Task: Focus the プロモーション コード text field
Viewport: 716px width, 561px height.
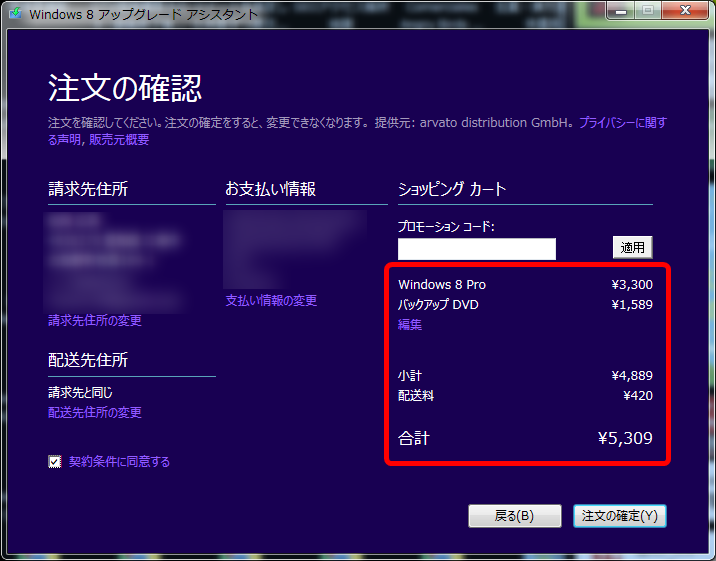Action: [x=476, y=249]
